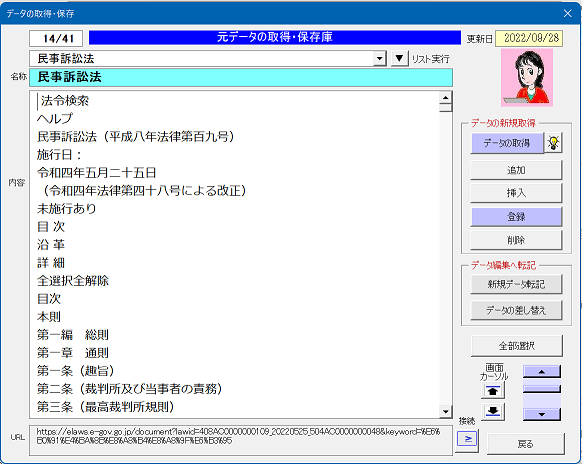Click the purple screen scroll down button

tap(542, 414)
